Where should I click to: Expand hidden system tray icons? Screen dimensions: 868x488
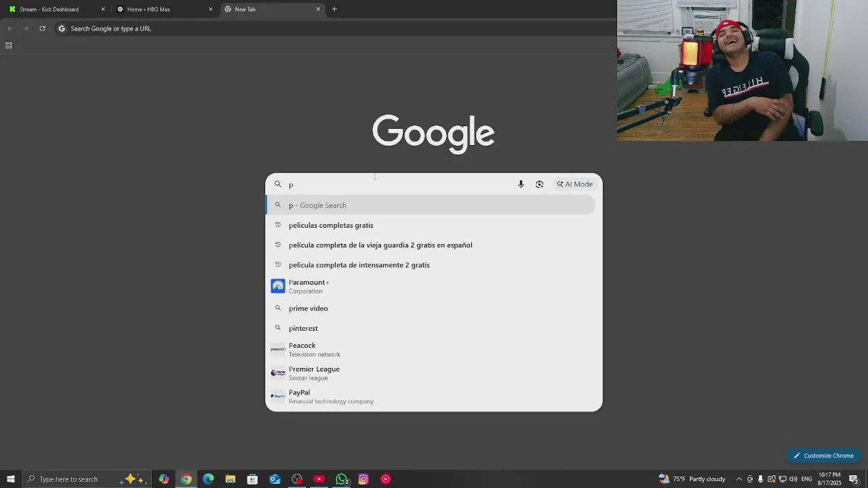[x=739, y=479]
